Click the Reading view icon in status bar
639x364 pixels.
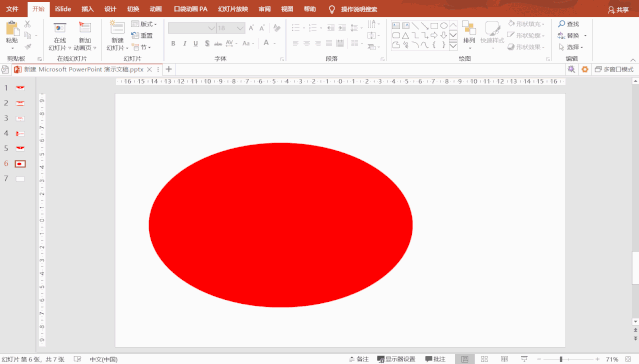pos(505,359)
